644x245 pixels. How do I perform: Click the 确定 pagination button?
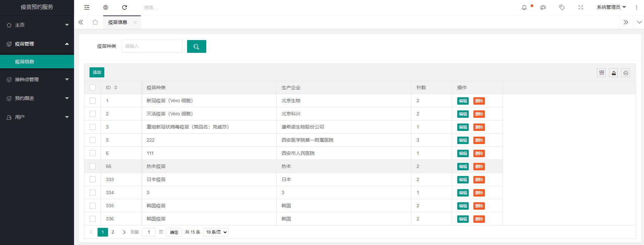(x=174, y=232)
